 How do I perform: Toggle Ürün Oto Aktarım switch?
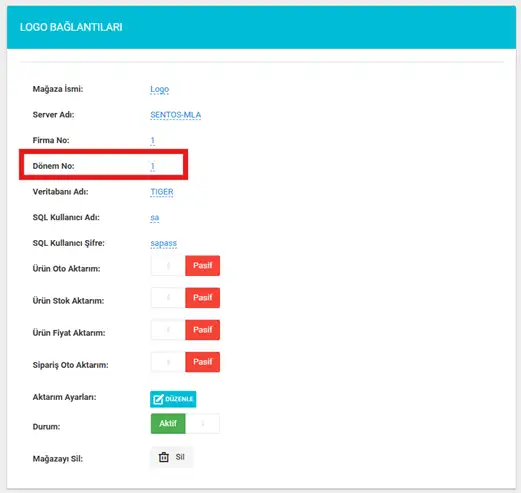[x=185, y=266]
